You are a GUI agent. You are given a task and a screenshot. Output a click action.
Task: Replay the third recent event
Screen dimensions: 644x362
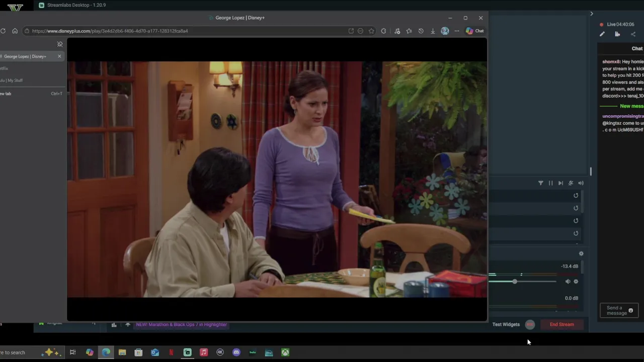[x=576, y=221]
